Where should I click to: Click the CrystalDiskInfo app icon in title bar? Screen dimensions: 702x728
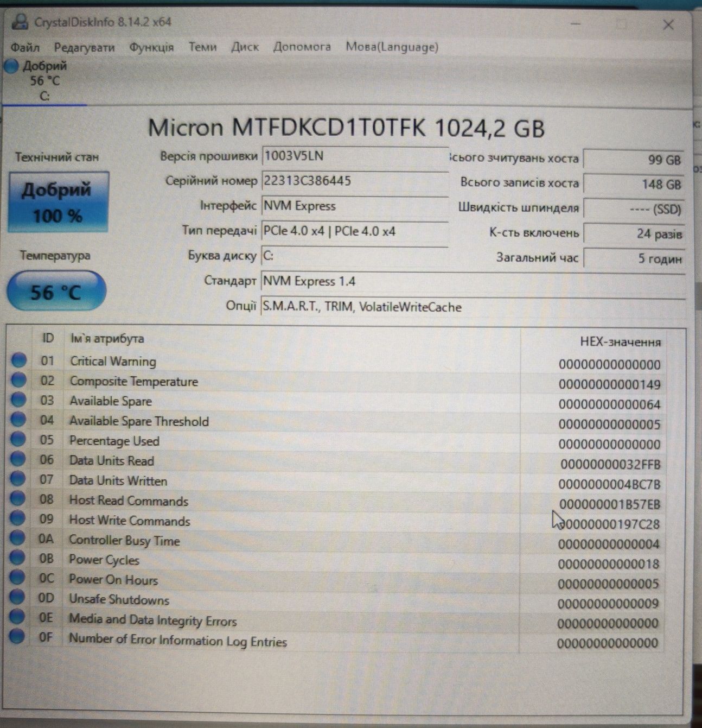(x=20, y=22)
